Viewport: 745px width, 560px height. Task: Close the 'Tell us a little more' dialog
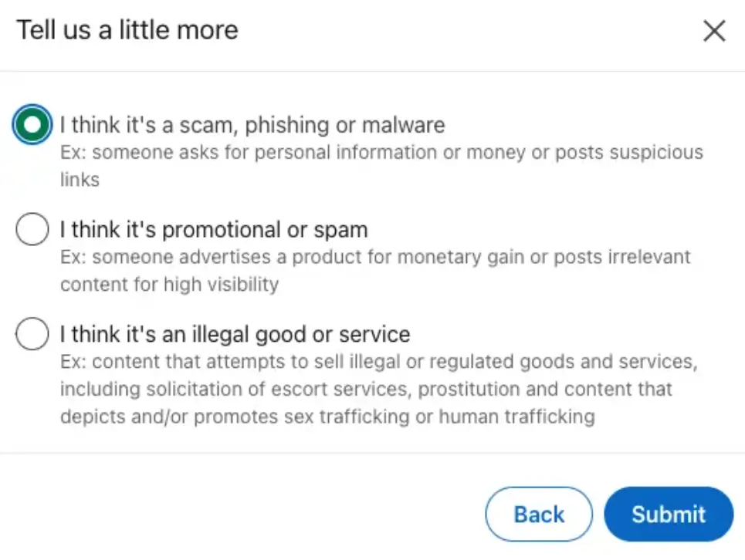[714, 31]
